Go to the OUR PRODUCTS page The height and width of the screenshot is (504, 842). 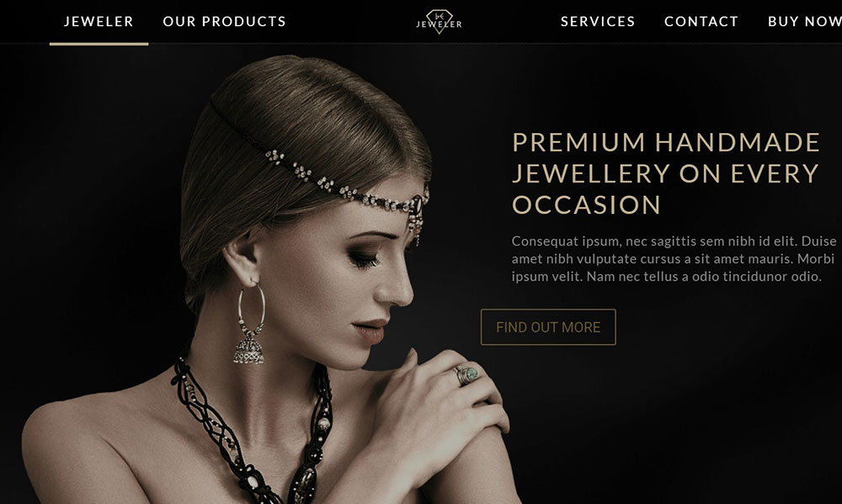pyautogui.click(x=225, y=22)
